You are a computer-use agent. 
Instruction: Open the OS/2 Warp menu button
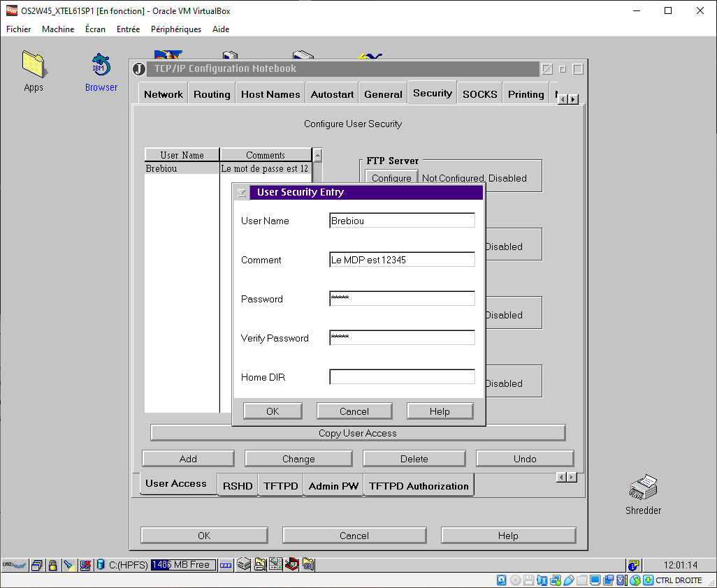(x=15, y=565)
